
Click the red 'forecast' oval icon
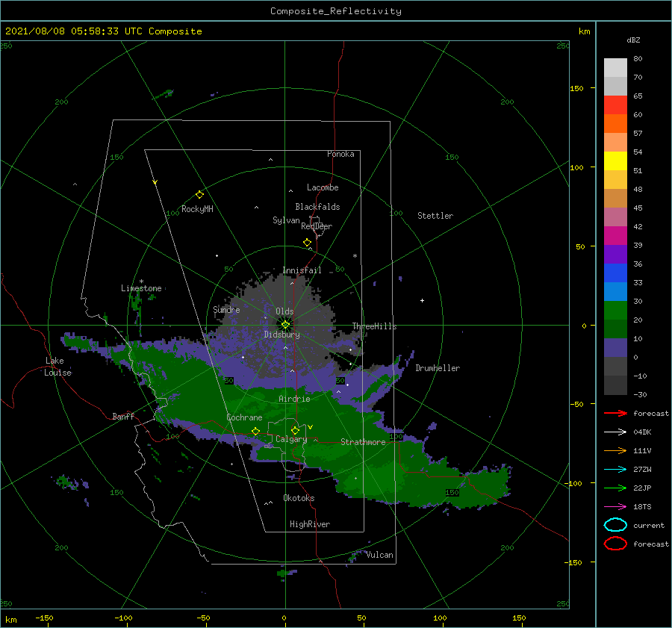point(615,544)
